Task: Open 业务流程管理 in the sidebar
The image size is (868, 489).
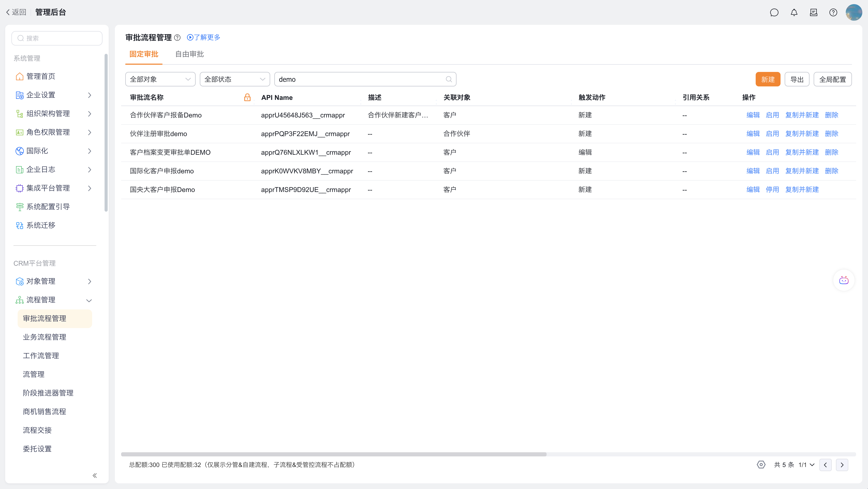Action: [x=45, y=337]
